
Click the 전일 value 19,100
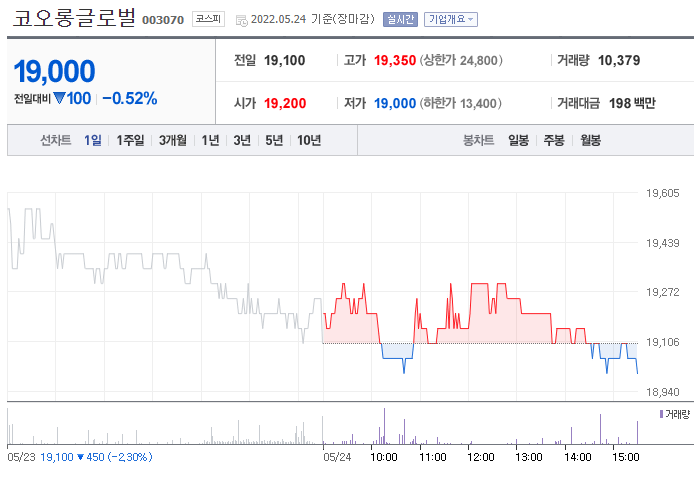pyautogui.click(x=285, y=60)
